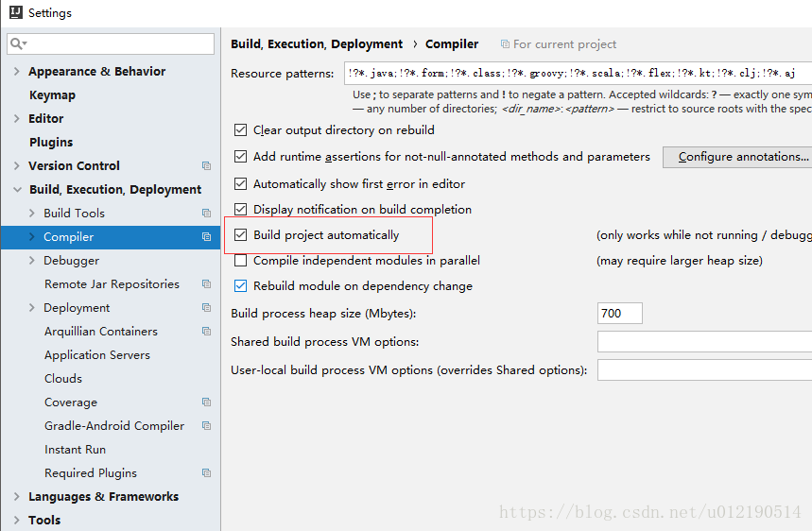
Task: Click Build process heap size field
Action: click(620, 313)
